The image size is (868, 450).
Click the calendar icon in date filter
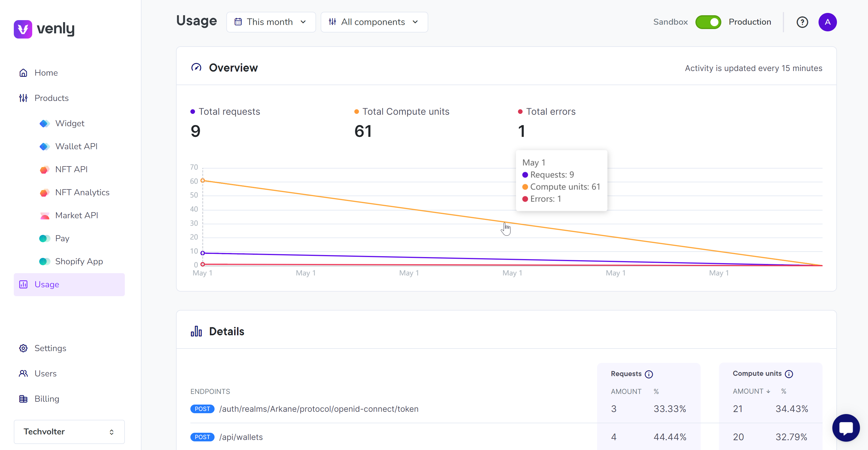[238, 22]
